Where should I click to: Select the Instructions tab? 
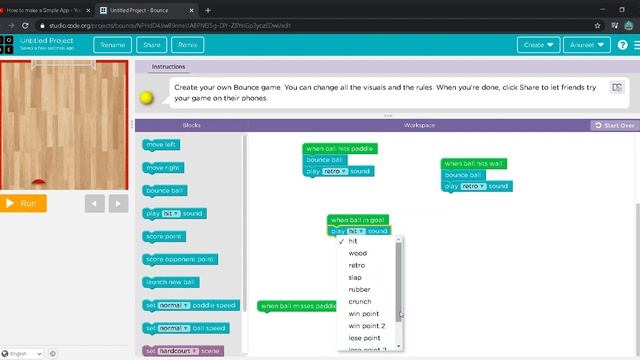coord(168,67)
